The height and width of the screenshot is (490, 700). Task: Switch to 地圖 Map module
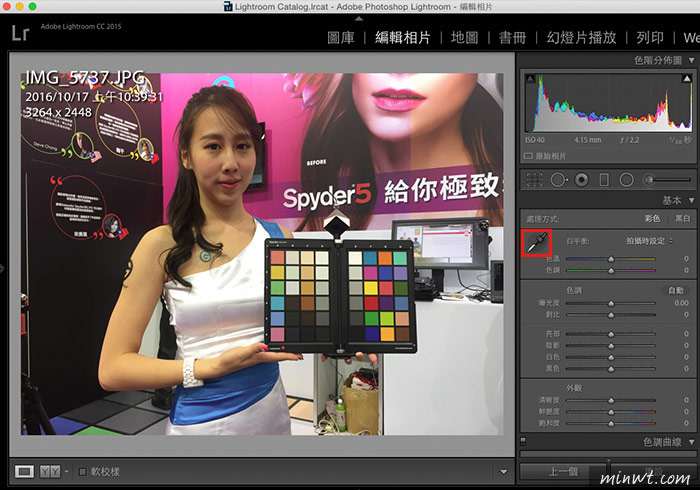point(464,37)
